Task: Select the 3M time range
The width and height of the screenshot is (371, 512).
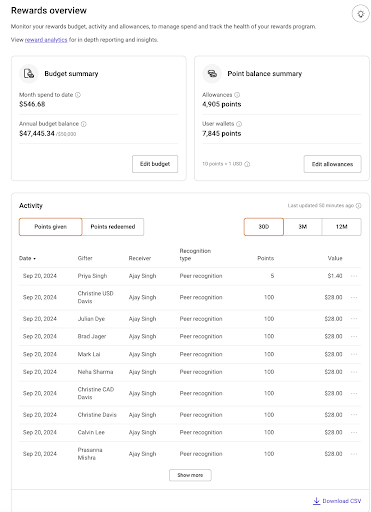Action: (303, 227)
